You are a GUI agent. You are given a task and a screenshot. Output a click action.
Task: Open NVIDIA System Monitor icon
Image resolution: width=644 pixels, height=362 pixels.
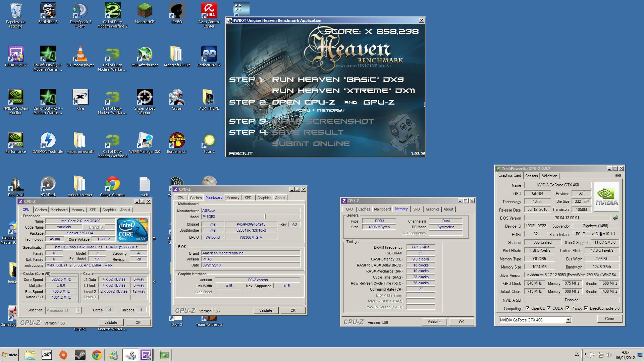coord(16,102)
